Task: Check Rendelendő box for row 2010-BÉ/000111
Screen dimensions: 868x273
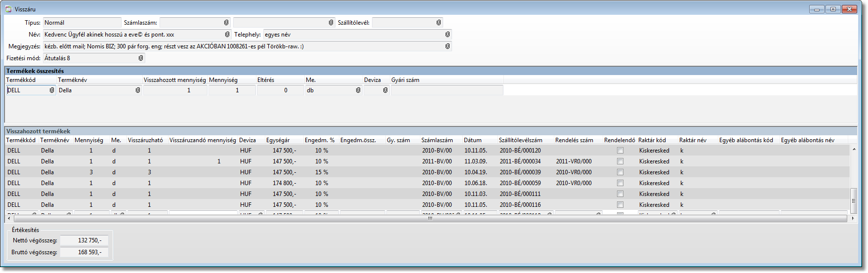Action: point(620,194)
